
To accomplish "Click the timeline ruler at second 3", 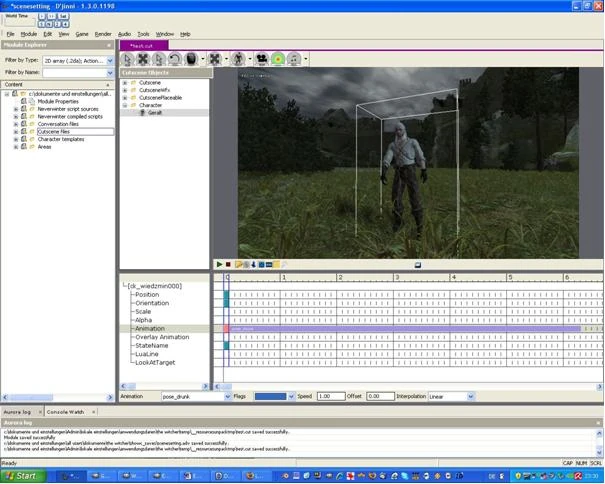I will point(397,277).
